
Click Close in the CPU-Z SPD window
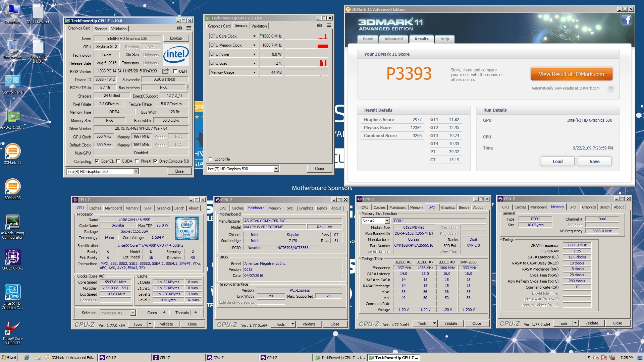coord(477,323)
